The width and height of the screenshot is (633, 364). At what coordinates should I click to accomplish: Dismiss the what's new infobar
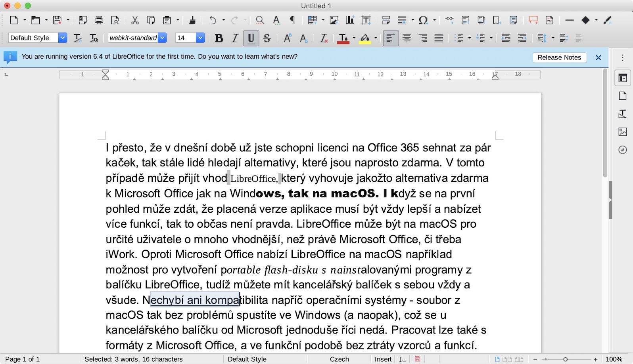598,58
